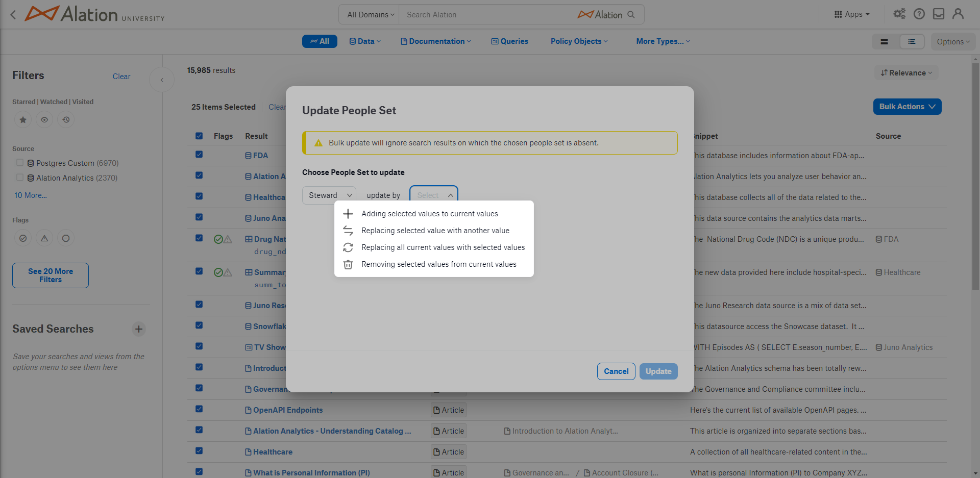Image resolution: width=980 pixels, height=478 pixels.
Task: Open the help question mark icon
Action: [x=919, y=14]
